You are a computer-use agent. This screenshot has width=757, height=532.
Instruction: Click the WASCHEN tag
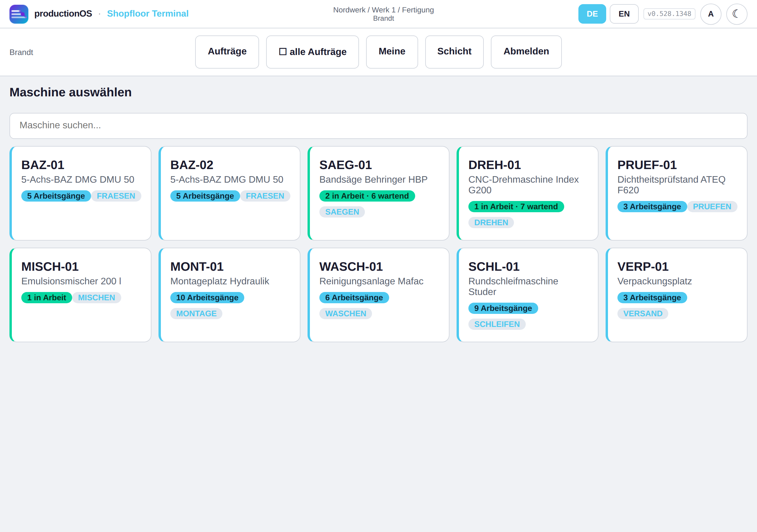(346, 313)
